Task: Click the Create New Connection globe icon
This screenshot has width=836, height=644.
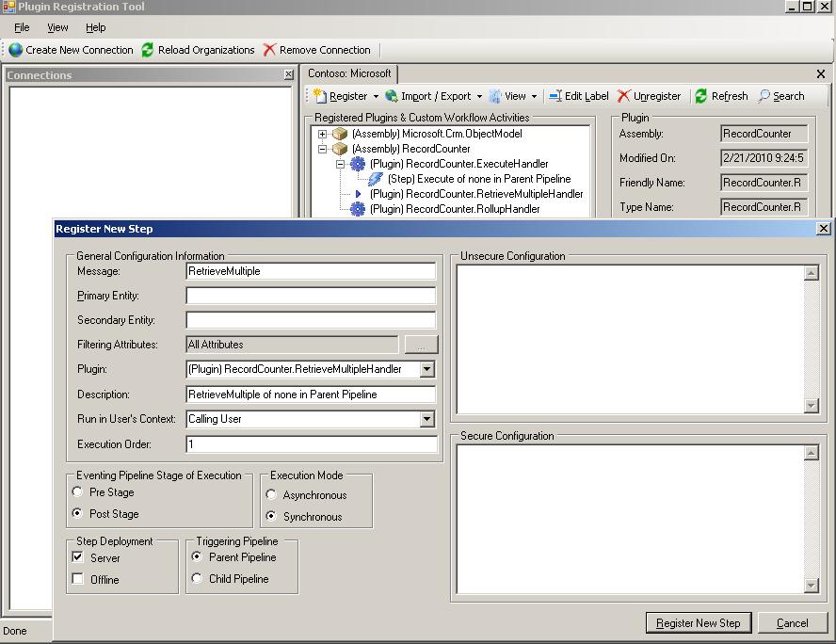Action: [x=15, y=50]
